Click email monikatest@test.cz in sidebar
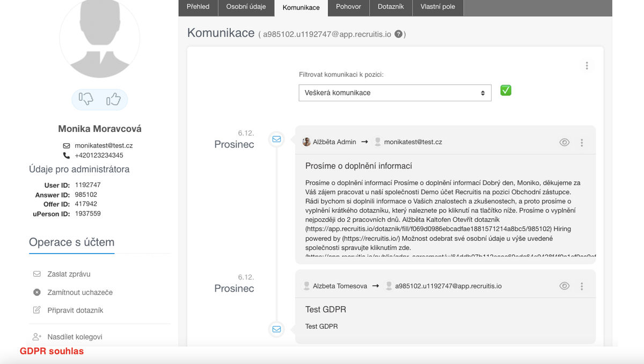The width and height of the screenshot is (644, 364). pos(104,146)
